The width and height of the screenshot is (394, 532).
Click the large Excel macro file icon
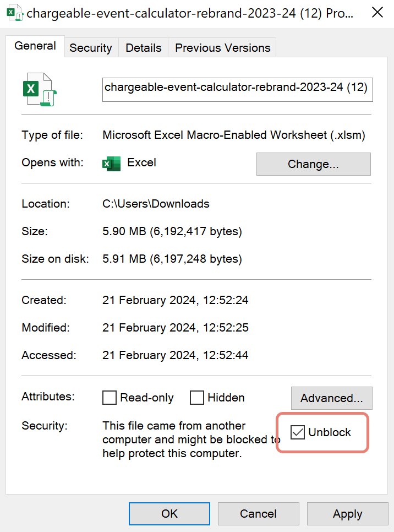tap(40, 90)
